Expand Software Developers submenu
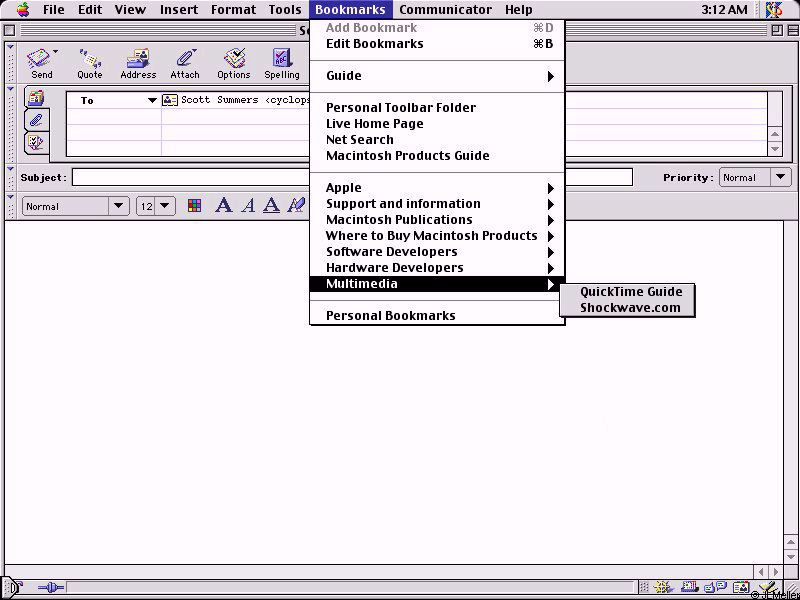 pyautogui.click(x=437, y=252)
